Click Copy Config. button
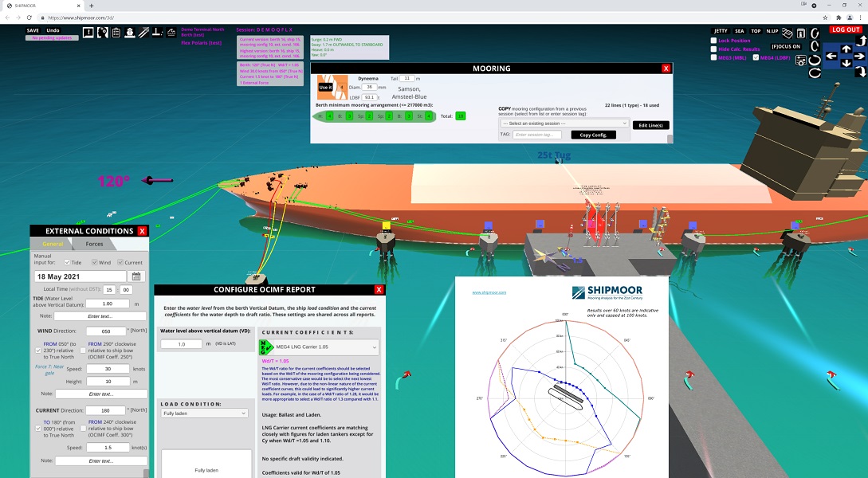 [594, 135]
